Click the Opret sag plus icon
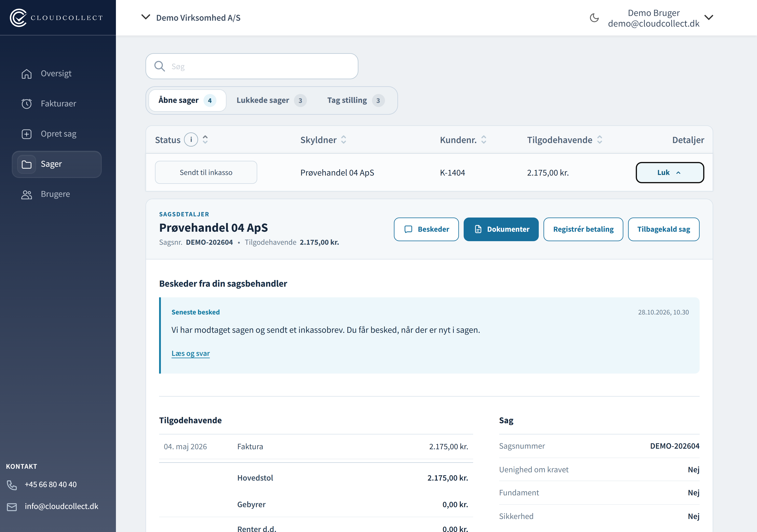This screenshot has height=532, width=757. click(27, 134)
